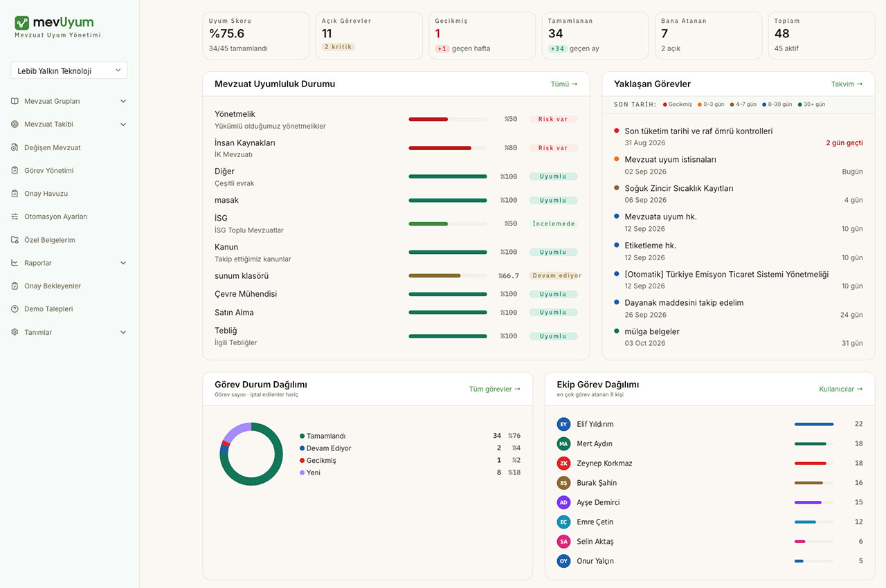Click Elif Yıldırım's EY avatar
Viewport: 886px width, 588px height.
coord(563,424)
